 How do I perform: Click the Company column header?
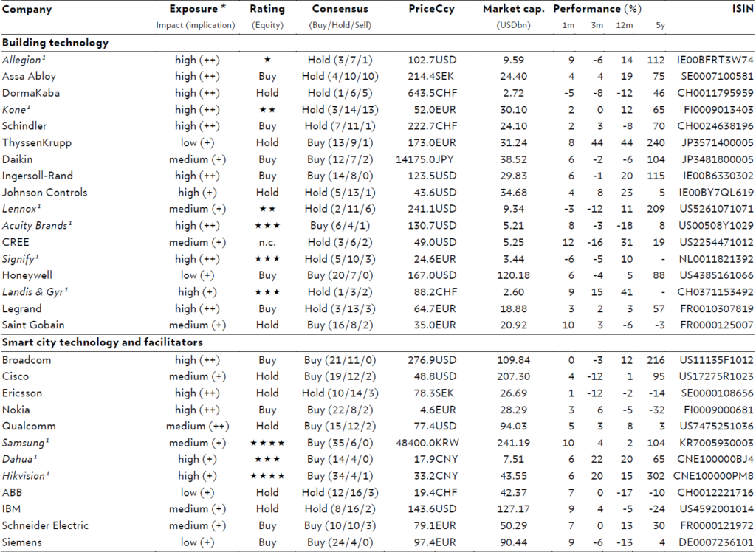27,9
